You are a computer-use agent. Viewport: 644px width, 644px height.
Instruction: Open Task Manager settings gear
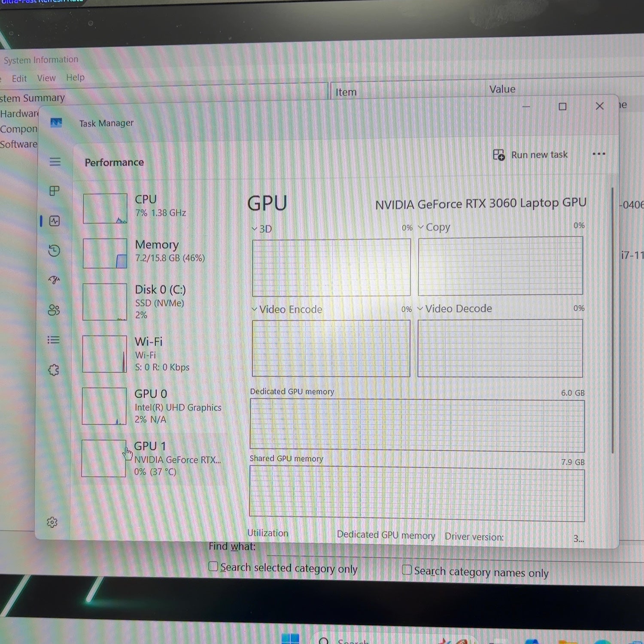tap(52, 522)
